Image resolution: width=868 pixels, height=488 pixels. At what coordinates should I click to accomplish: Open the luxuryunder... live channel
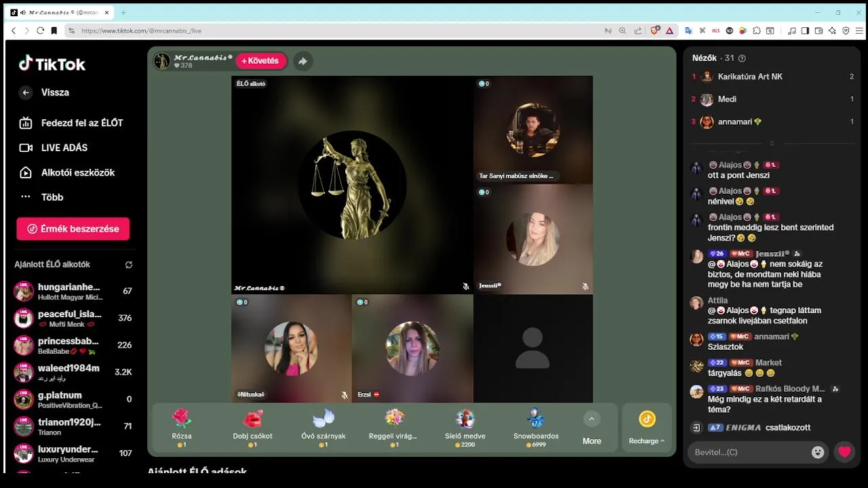click(73, 454)
